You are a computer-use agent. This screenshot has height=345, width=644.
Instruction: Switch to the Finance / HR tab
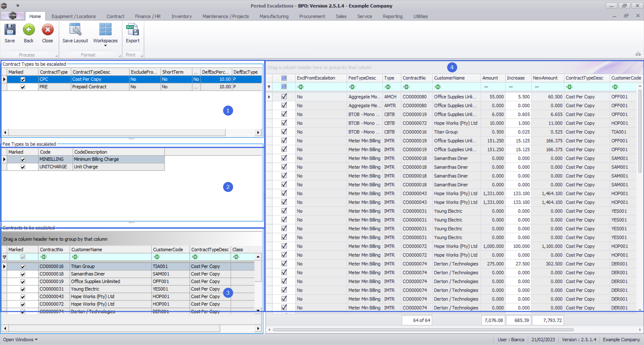point(148,16)
